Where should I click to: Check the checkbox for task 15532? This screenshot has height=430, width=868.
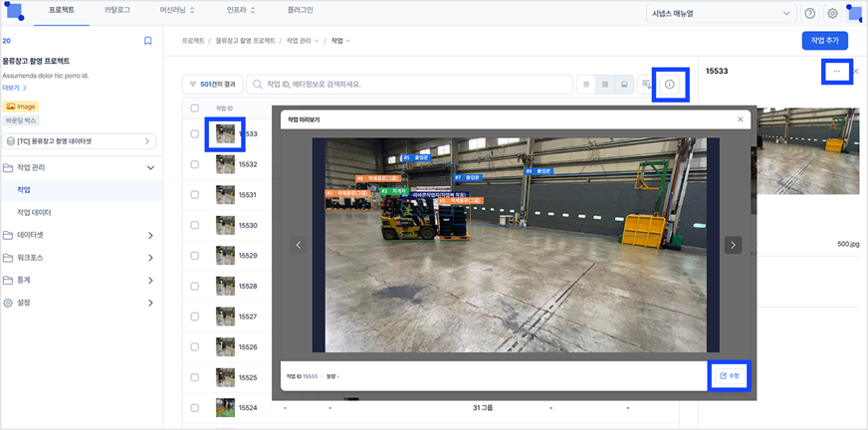tap(195, 164)
